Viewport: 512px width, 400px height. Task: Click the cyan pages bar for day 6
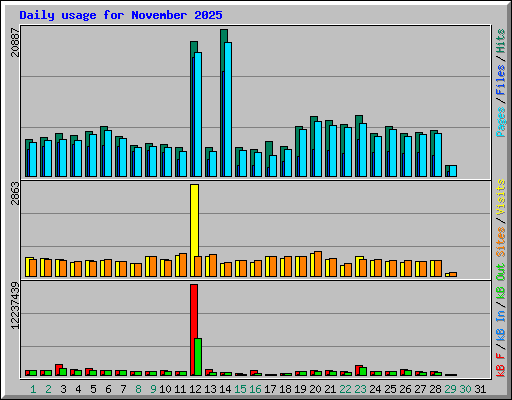(x=108, y=153)
